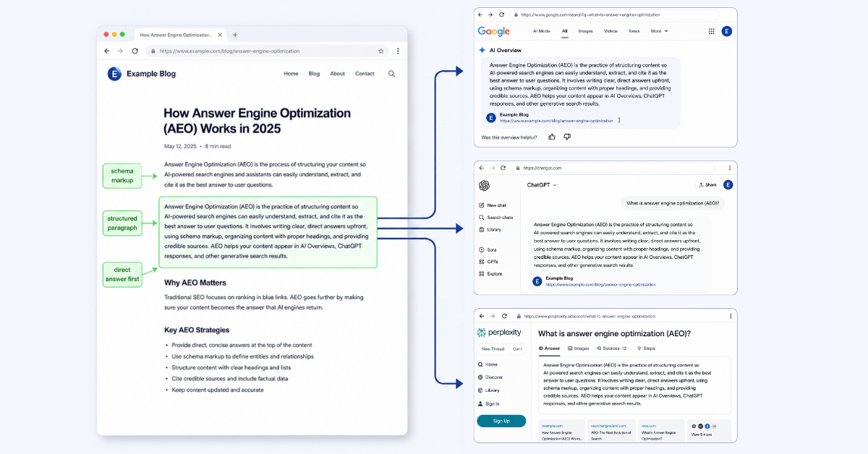This screenshot has height=454, width=868.
Task: Bookmark the Example Blog page with the star
Action: (381, 51)
